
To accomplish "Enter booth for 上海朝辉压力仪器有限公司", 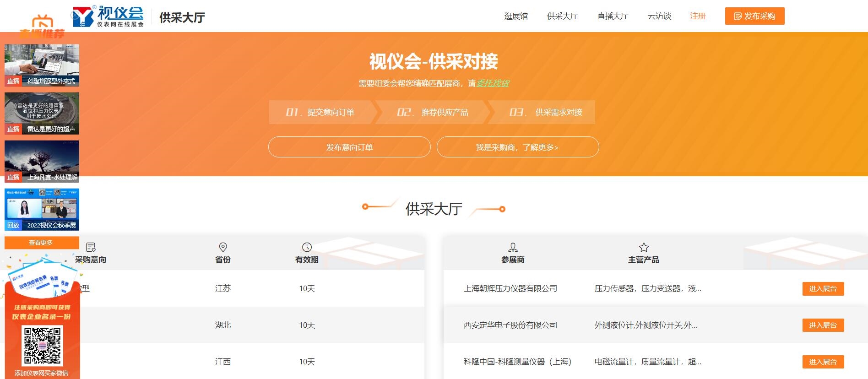I will [x=823, y=289].
